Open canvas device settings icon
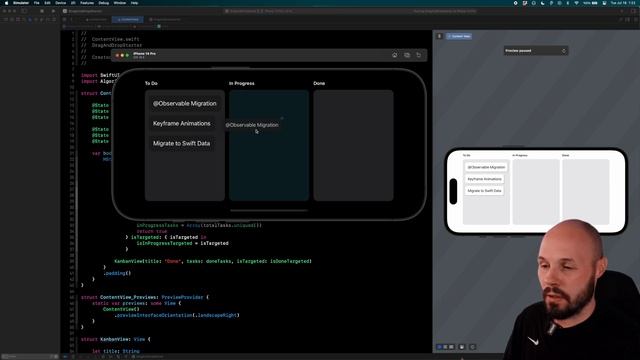Image resolution: width=640 pixels, height=360 pixels. [462, 347]
